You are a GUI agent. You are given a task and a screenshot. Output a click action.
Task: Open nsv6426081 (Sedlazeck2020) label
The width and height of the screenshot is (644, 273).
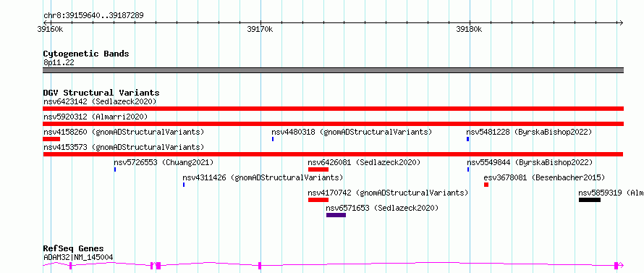pyautogui.click(x=364, y=162)
